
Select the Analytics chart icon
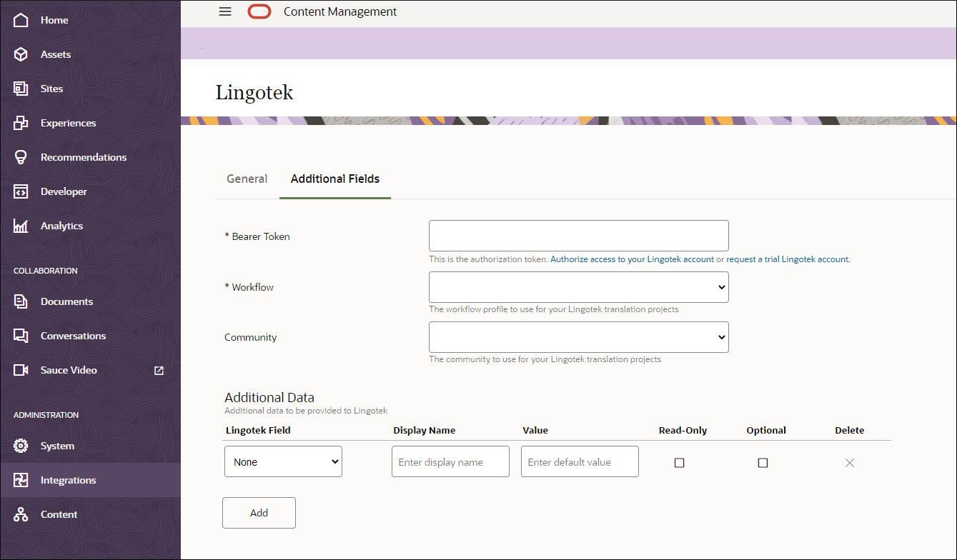pyautogui.click(x=21, y=226)
